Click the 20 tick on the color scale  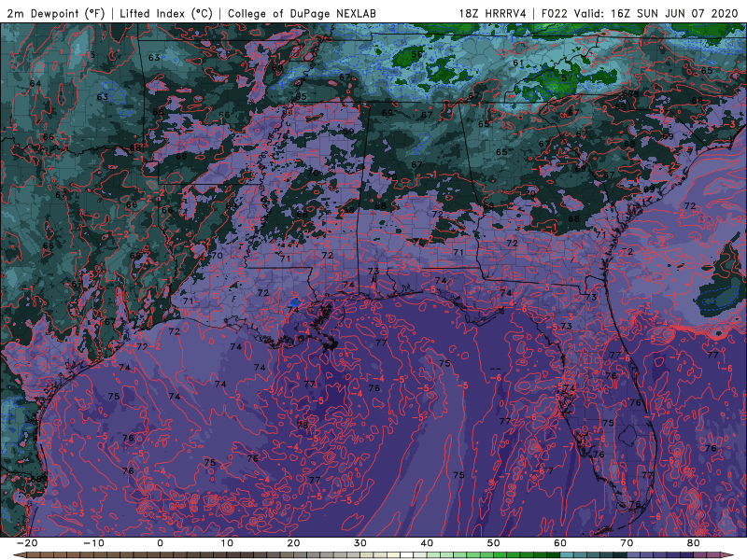[x=293, y=543]
